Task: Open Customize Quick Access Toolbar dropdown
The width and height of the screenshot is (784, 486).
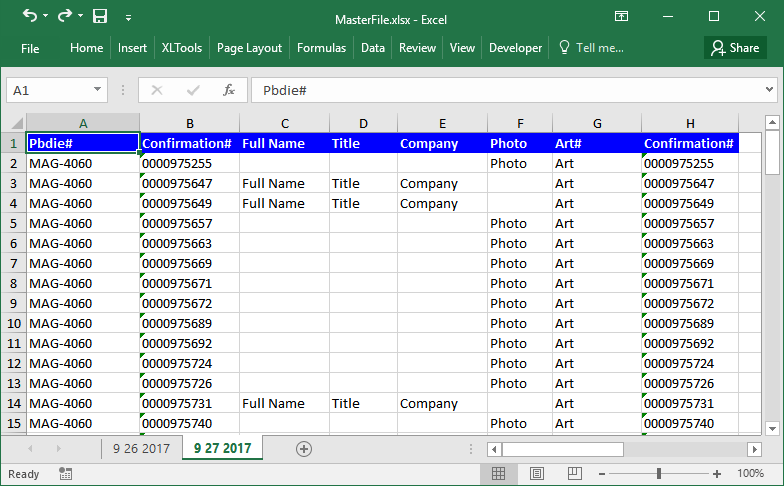Action: pyautogui.click(x=128, y=18)
